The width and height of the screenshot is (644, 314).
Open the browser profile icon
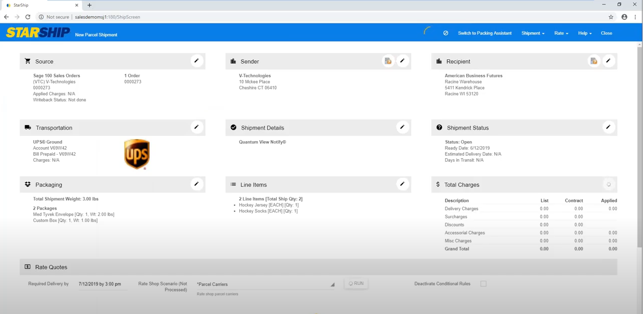click(x=624, y=17)
